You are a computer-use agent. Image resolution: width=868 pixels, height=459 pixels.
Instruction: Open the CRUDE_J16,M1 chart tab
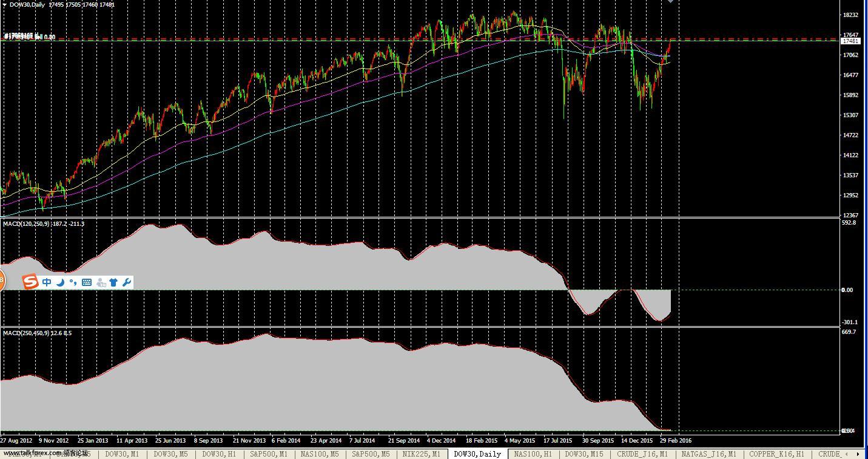pyautogui.click(x=642, y=454)
